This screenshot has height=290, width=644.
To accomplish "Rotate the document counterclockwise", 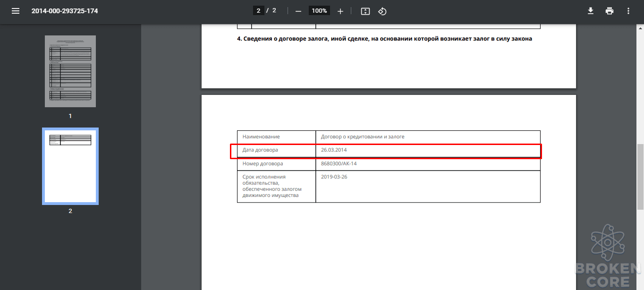I will pos(382,11).
